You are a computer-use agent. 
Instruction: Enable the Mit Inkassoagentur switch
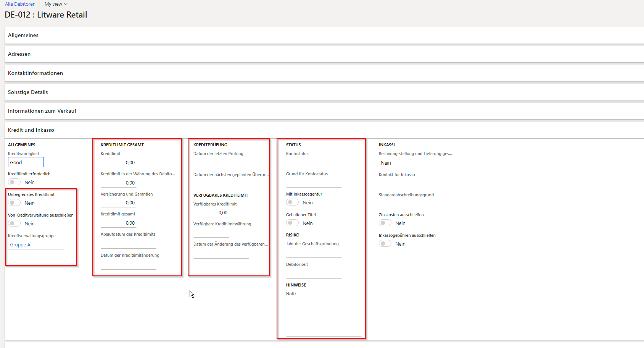click(x=292, y=202)
